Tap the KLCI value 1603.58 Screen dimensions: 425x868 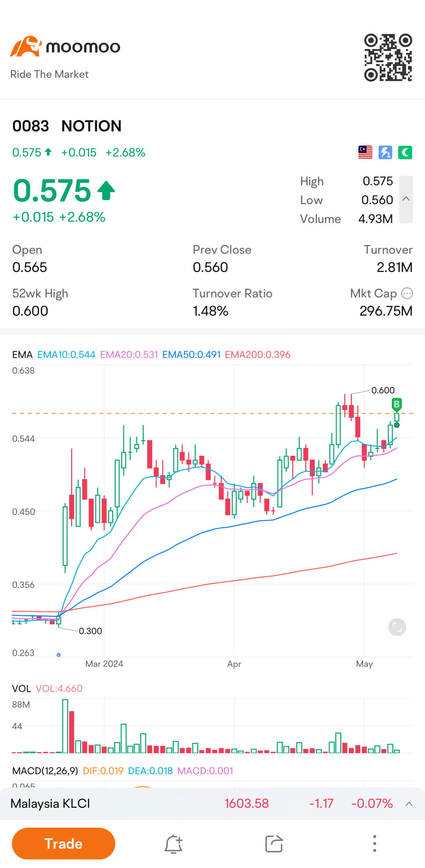(247, 804)
